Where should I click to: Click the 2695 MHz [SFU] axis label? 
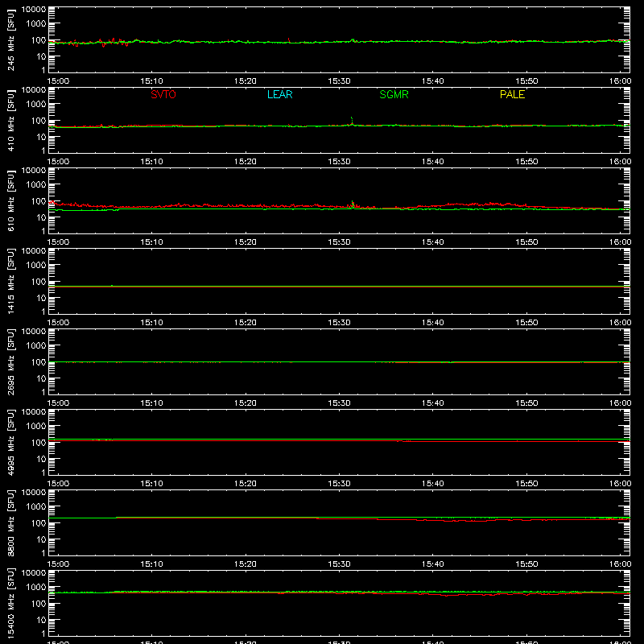point(10,362)
